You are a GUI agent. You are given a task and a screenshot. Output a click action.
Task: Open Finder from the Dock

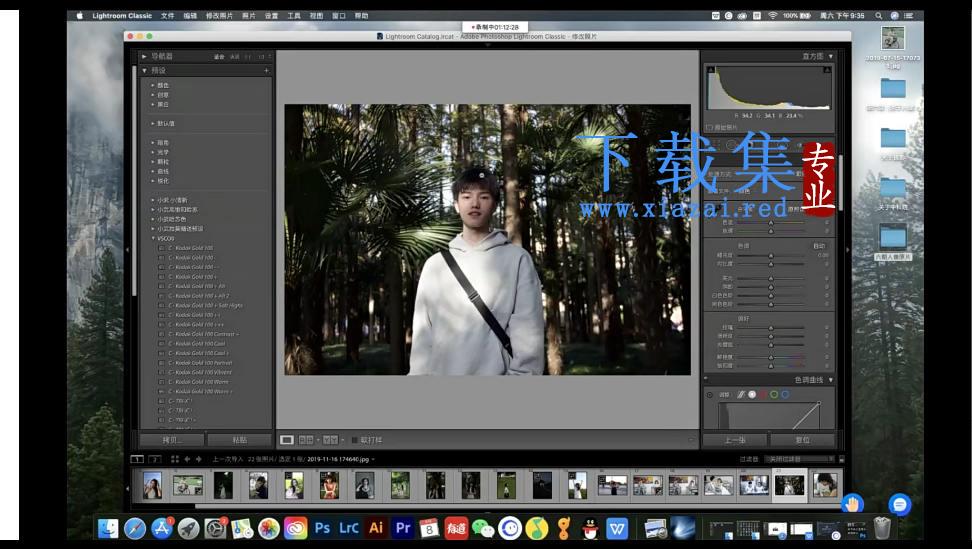coord(108,528)
